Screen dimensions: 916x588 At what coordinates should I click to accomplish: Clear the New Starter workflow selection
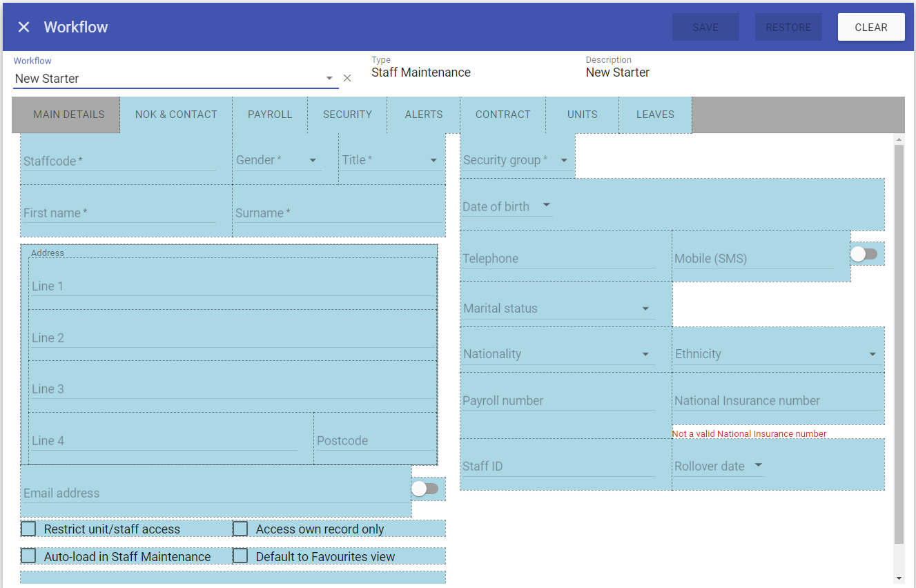tap(347, 78)
